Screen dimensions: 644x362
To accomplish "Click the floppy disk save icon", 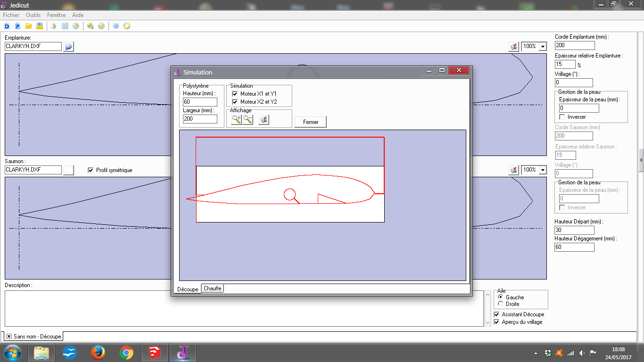I will (40, 26).
